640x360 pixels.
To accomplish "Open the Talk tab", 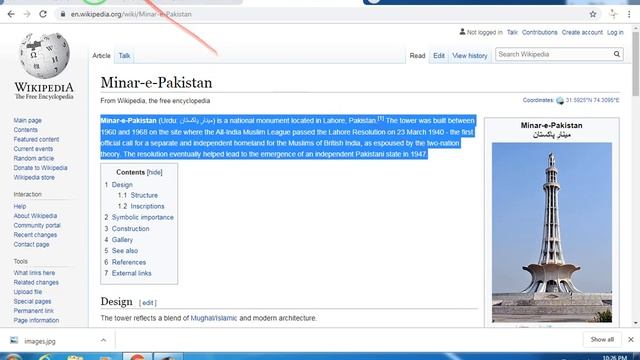I will [x=124, y=56].
